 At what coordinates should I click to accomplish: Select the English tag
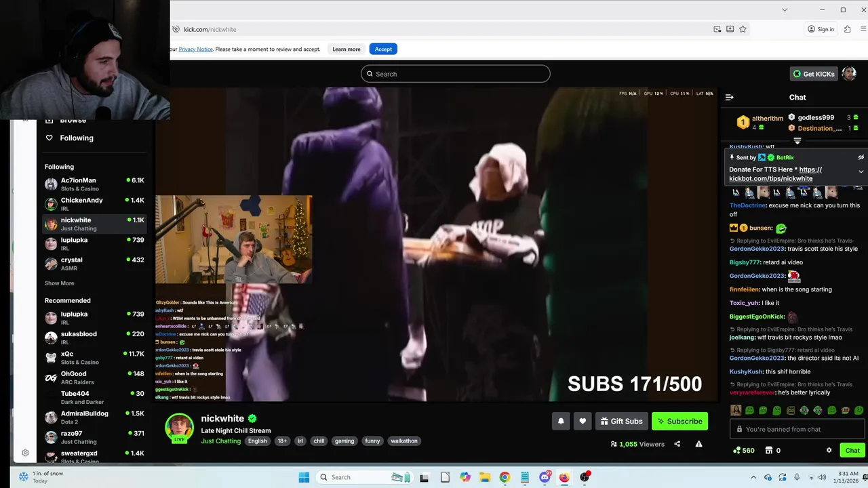(257, 441)
